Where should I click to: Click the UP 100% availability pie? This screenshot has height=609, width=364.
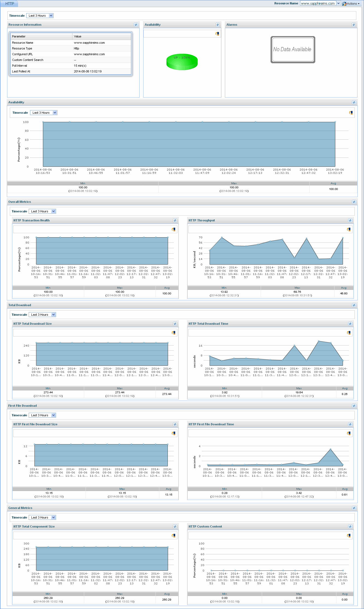[x=182, y=62]
